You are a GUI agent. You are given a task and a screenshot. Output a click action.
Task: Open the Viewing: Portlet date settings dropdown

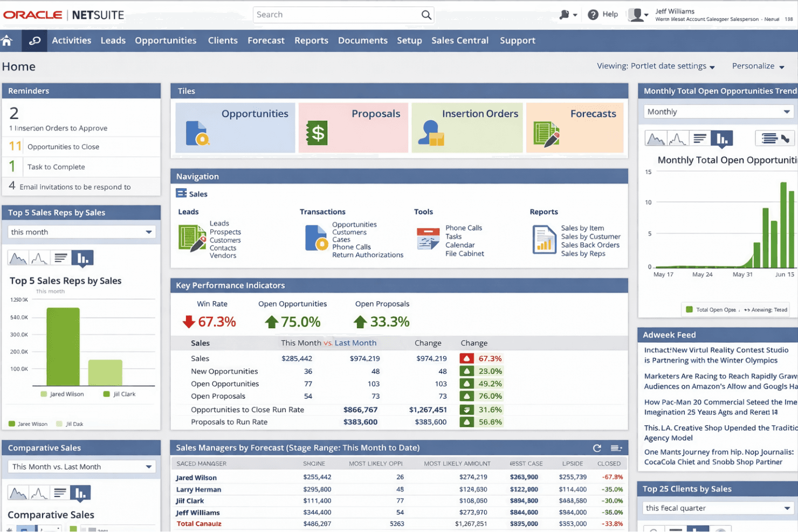click(656, 66)
